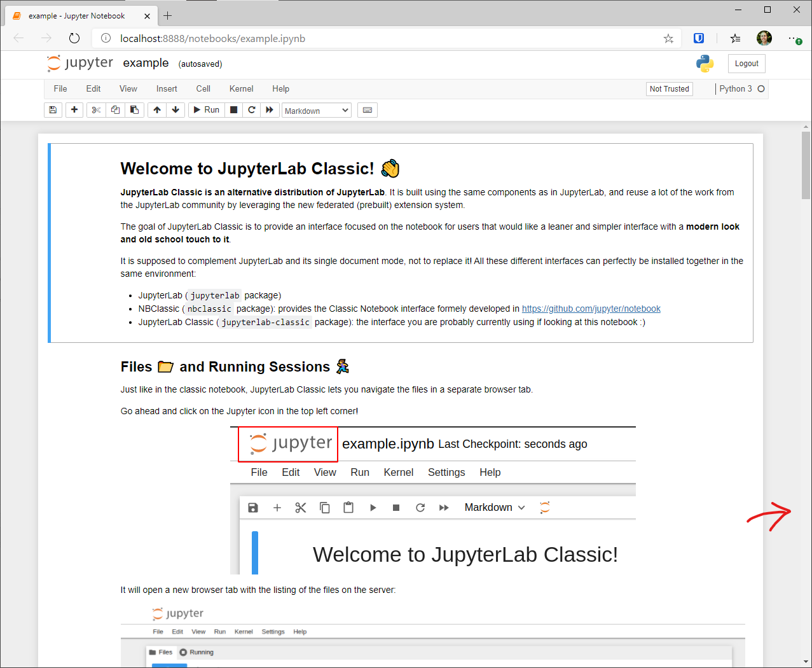Open the Cell menu
The height and width of the screenshot is (668, 812).
tap(203, 89)
